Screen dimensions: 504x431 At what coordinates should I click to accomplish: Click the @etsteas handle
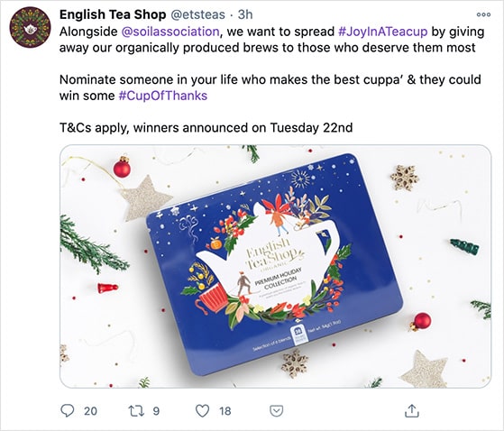[x=197, y=14]
